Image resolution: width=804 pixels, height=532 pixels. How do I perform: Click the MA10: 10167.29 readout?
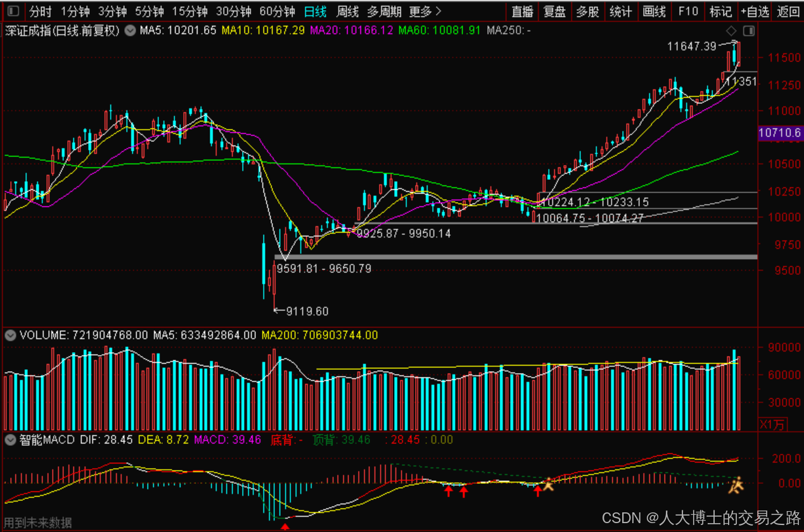pos(263,30)
